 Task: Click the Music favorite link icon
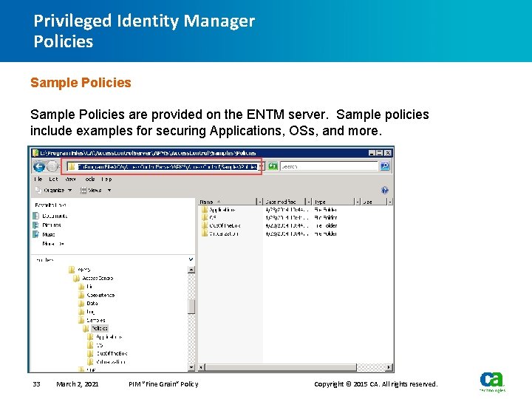click(35, 234)
